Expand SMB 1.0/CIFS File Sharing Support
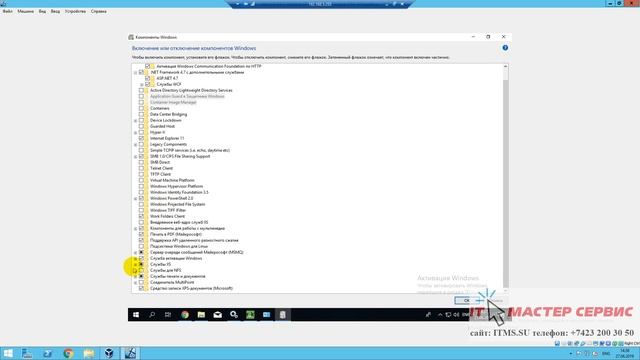 [x=136, y=156]
